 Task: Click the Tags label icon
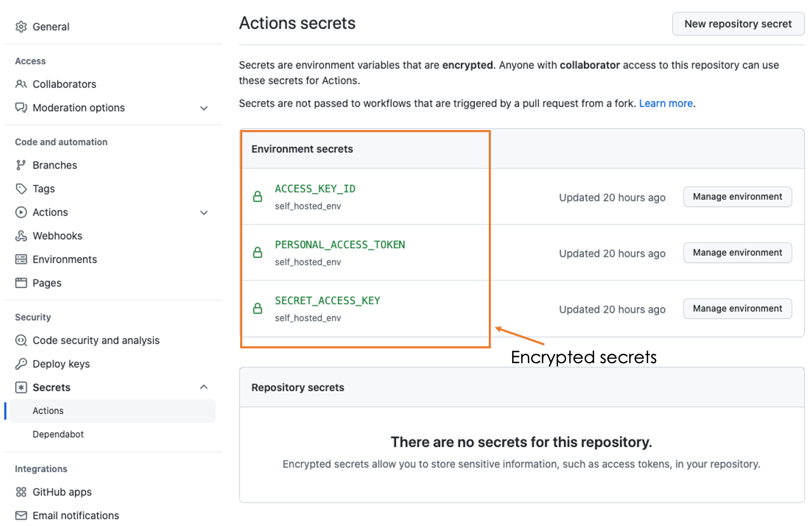pyautogui.click(x=21, y=189)
